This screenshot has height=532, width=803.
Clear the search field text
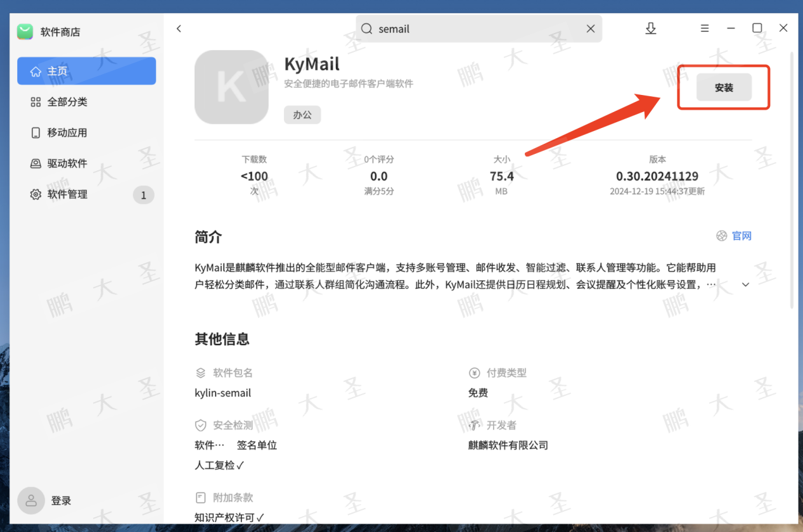tap(590, 28)
